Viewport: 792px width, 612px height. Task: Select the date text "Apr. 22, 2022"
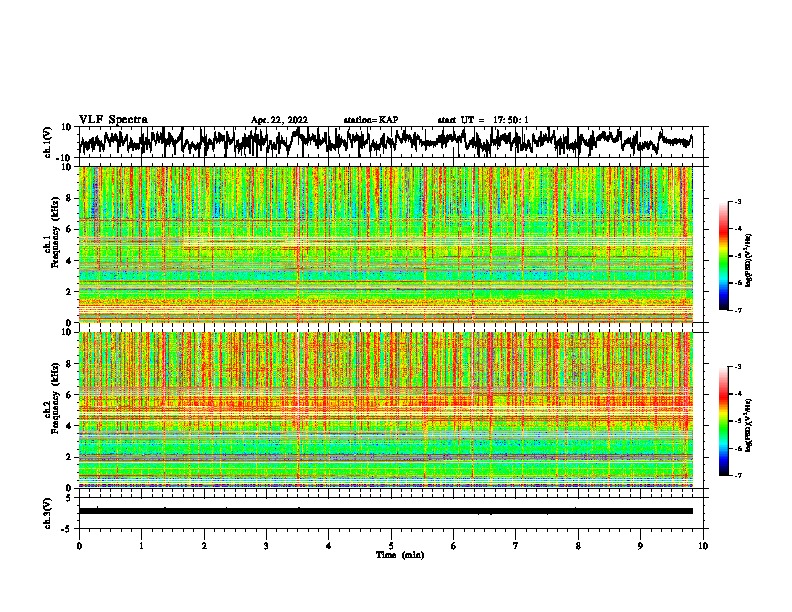[279, 120]
